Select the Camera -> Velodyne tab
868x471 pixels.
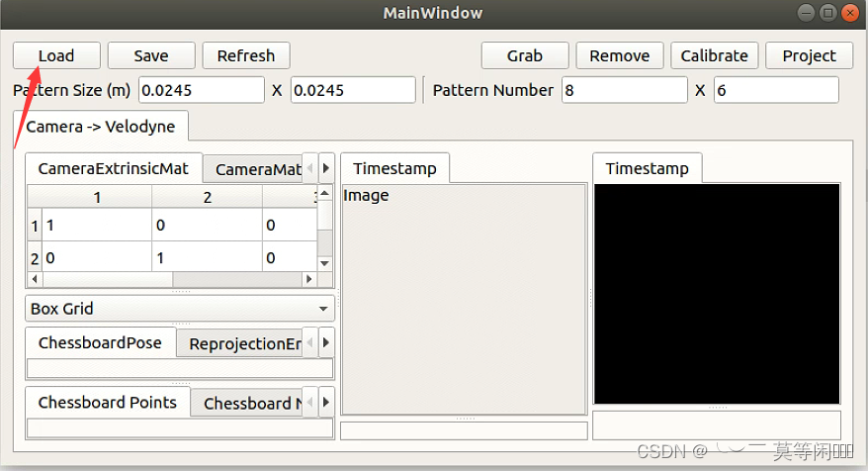coord(101,127)
